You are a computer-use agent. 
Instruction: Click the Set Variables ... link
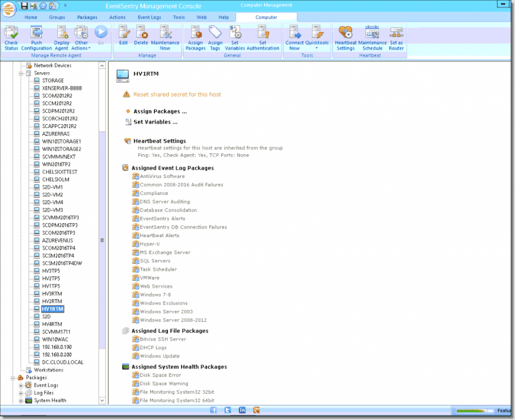point(155,122)
